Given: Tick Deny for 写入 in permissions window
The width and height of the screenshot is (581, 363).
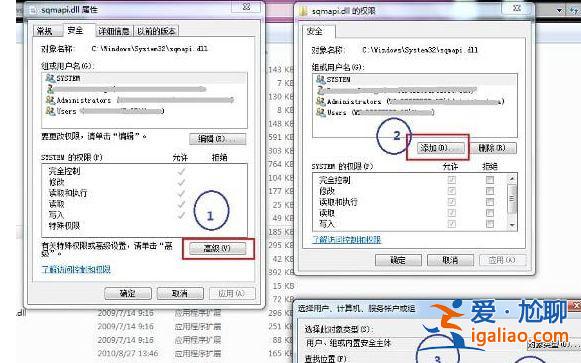Looking at the screenshot, I should 490,224.
